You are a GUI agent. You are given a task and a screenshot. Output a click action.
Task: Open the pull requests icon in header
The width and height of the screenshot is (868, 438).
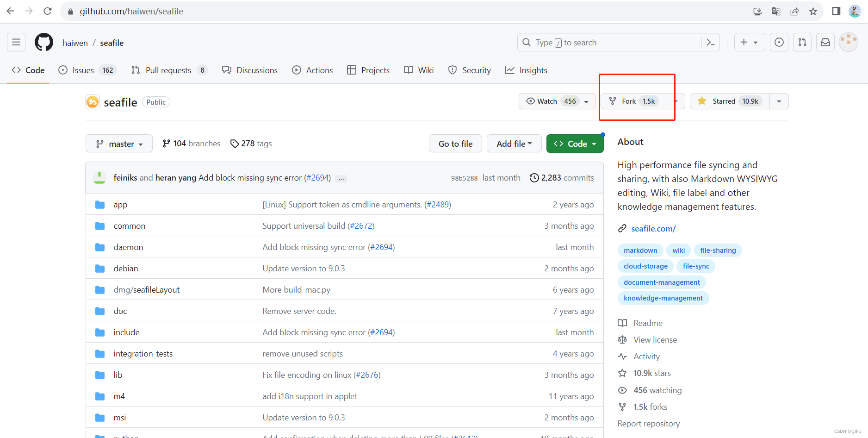(x=802, y=42)
